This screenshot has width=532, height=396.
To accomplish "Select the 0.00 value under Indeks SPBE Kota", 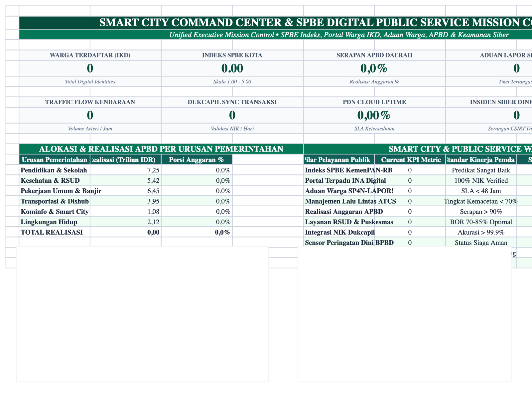I will click(x=232, y=68).
